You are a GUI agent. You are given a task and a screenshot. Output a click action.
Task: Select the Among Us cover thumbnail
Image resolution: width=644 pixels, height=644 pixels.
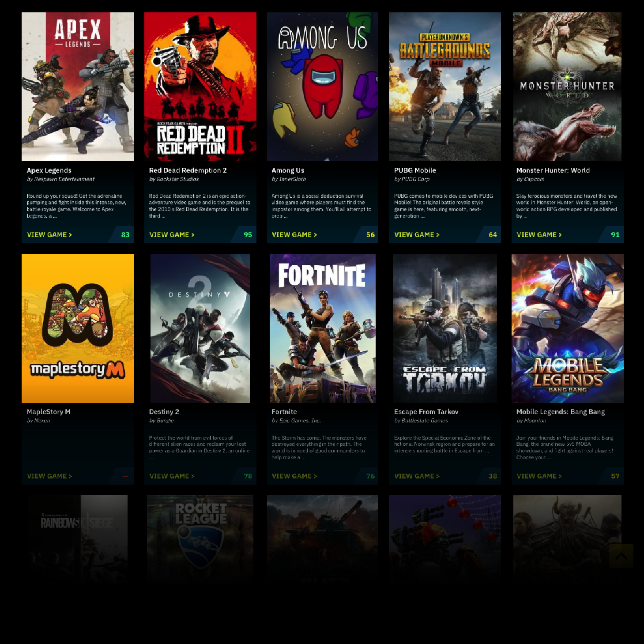[x=322, y=87]
